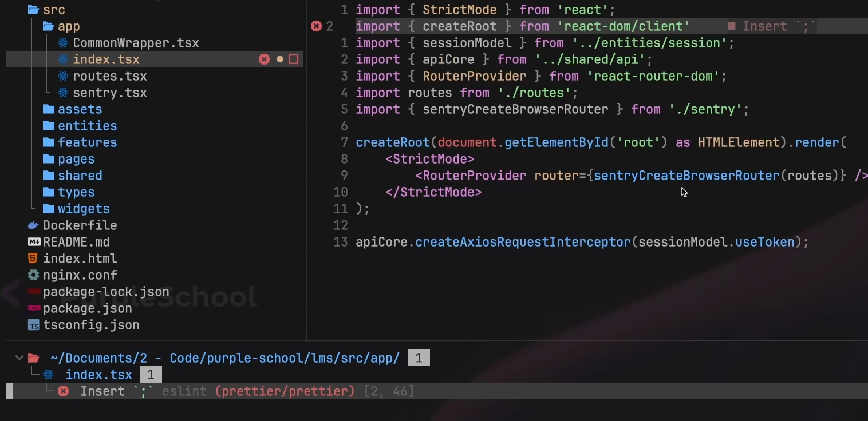The image size is (868, 421).
Task: Select the eslint prettier/prettier diagnostic message
Action: pyautogui.click(x=247, y=391)
